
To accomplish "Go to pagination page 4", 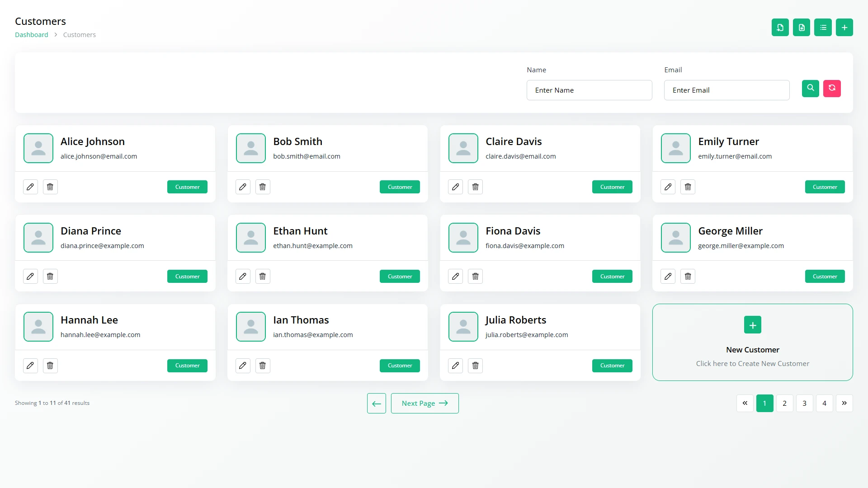I will (824, 403).
